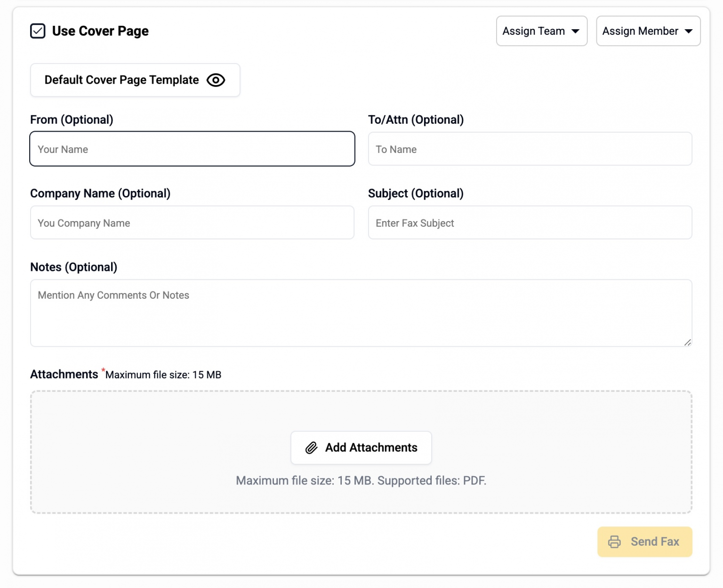Select the red asterisk next to Attachments
Viewport: 723px width, 588px height.
click(103, 371)
